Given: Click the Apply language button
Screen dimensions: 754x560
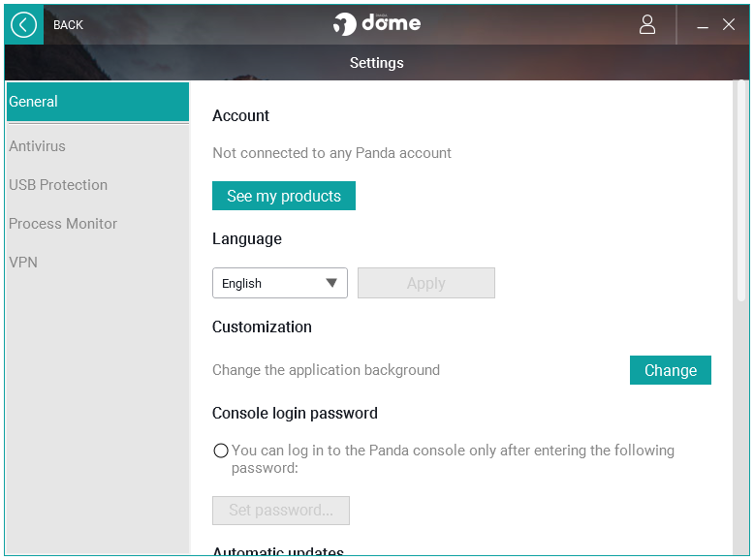Looking at the screenshot, I should point(426,283).
